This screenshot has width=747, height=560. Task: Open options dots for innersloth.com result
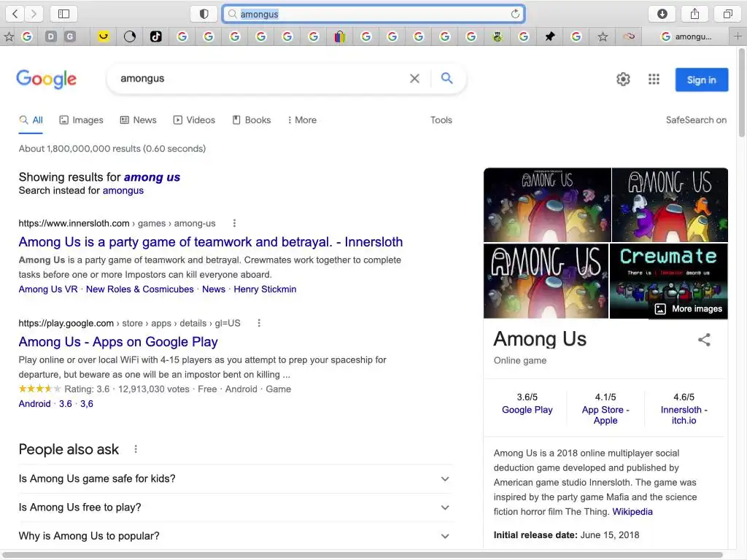[x=234, y=223]
